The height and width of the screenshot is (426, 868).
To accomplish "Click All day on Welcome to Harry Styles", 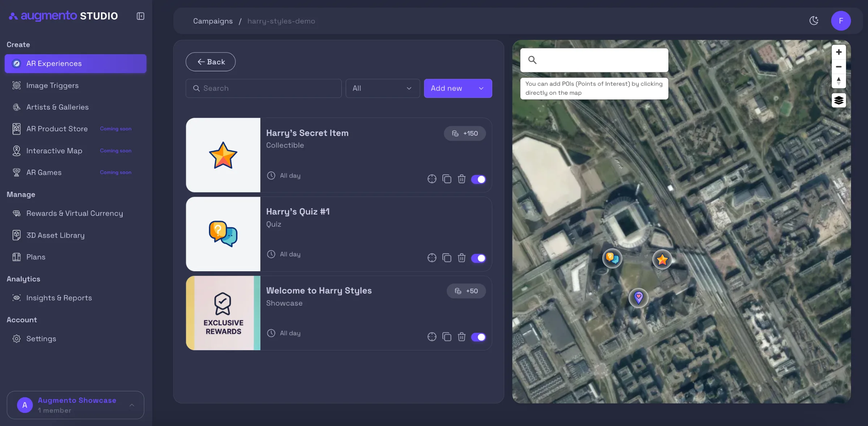I will 290,333.
